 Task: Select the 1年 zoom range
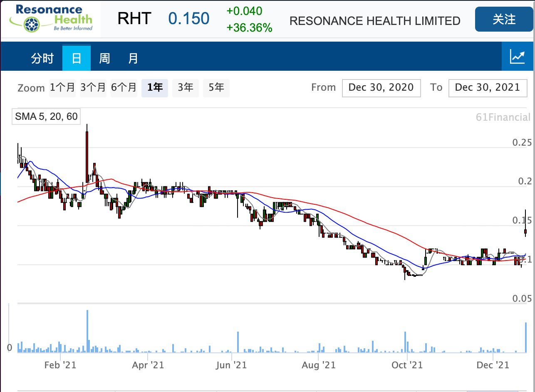155,88
